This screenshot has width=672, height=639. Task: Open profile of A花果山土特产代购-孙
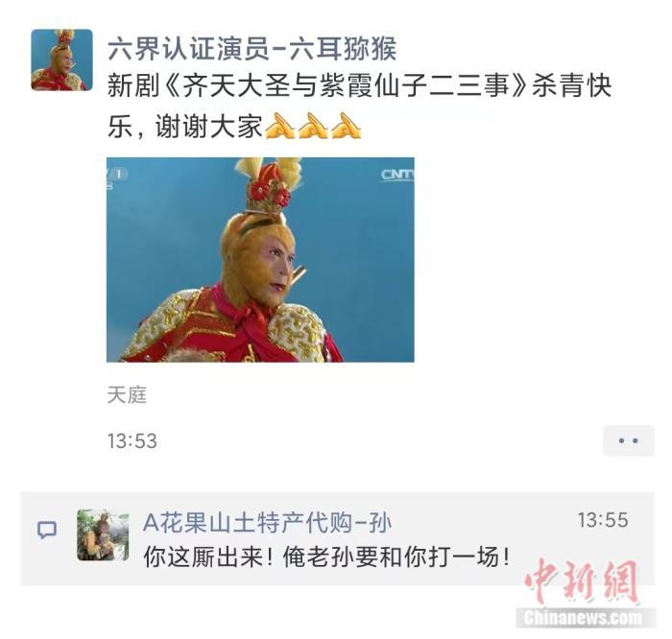pyautogui.click(x=268, y=523)
